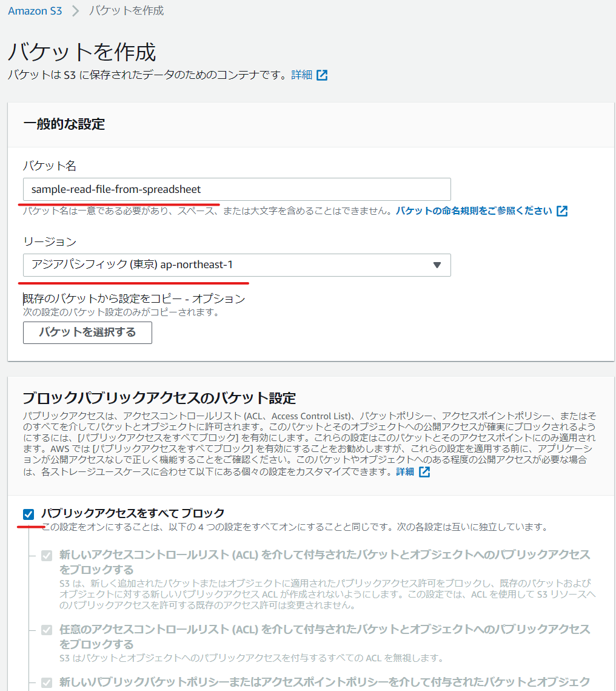Click the リージョン field label
The height and width of the screenshot is (691, 616).
click(x=50, y=241)
